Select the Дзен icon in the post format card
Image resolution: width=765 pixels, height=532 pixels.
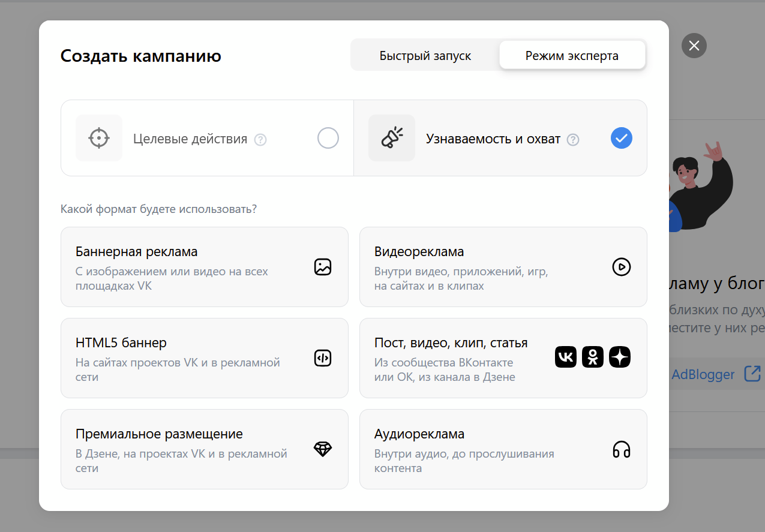click(x=619, y=357)
